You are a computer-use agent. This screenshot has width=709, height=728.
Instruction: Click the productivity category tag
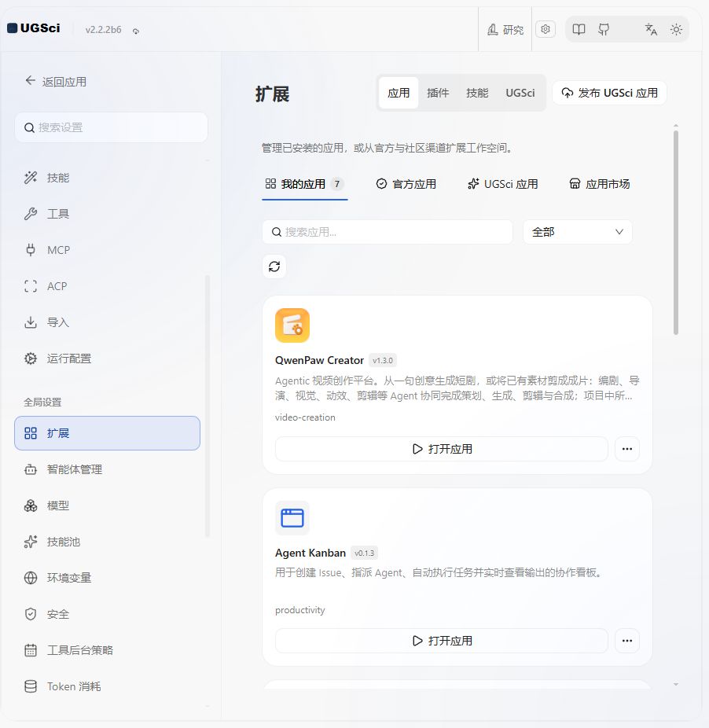pyautogui.click(x=300, y=610)
